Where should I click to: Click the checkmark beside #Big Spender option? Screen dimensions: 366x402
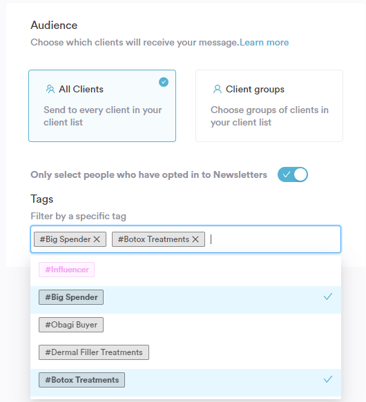(x=328, y=296)
